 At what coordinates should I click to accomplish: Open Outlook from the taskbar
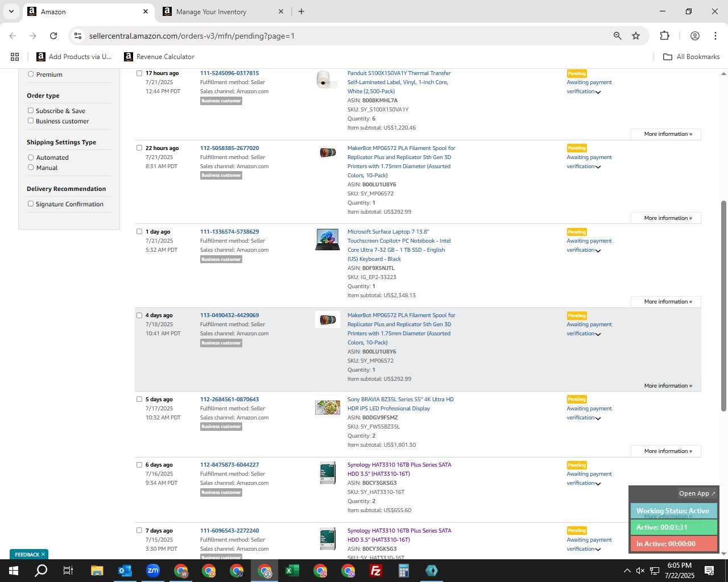tap(125, 571)
